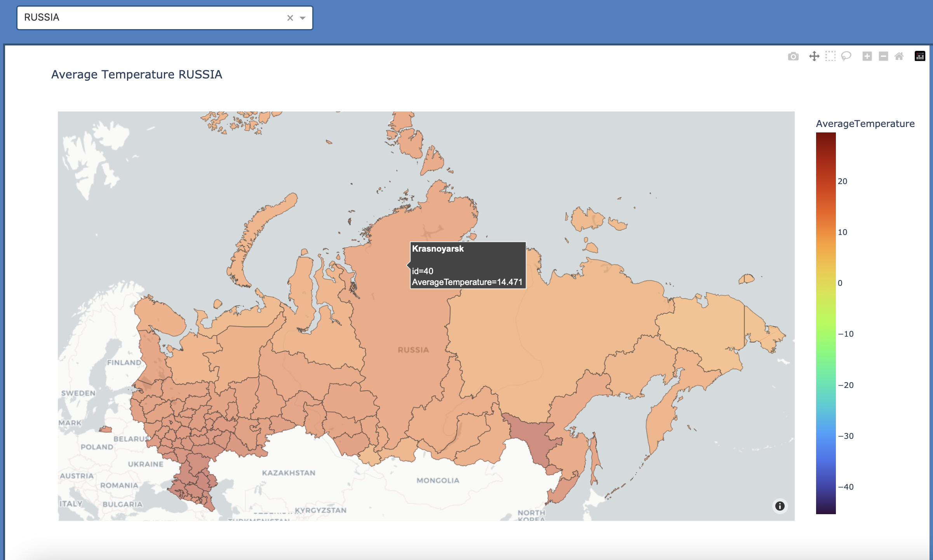Open Plotly site via the Plotly logo
The image size is (933, 560).
coord(919,56)
